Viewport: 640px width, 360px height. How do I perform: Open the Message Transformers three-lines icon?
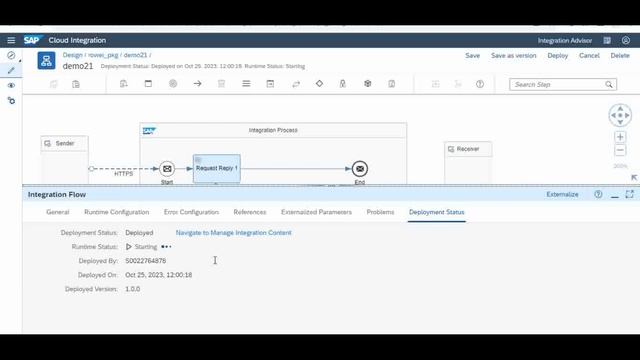246,84
